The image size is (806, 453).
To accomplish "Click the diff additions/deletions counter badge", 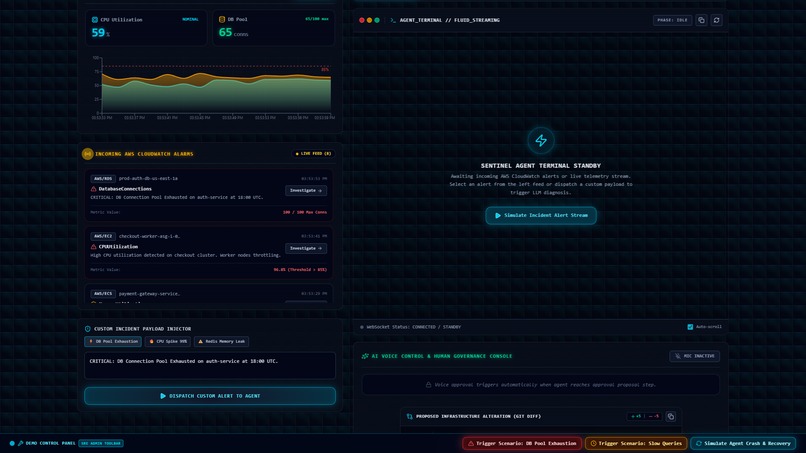I will click(x=644, y=416).
